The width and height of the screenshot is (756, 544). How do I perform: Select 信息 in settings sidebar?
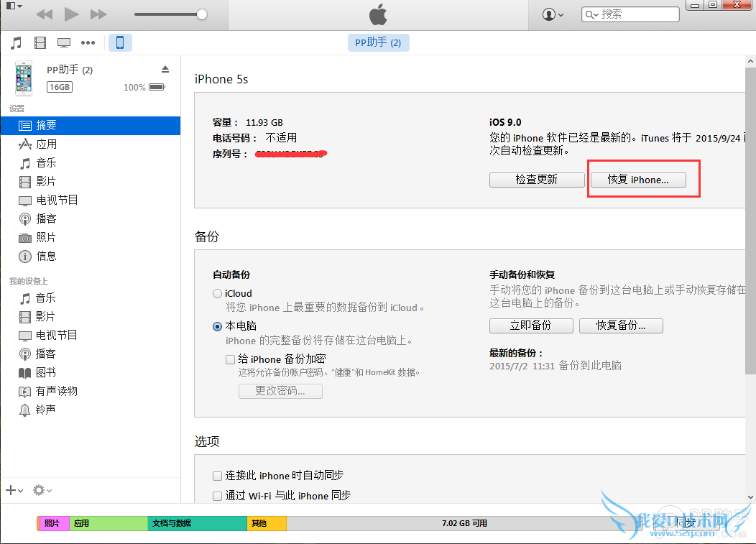tap(91, 256)
